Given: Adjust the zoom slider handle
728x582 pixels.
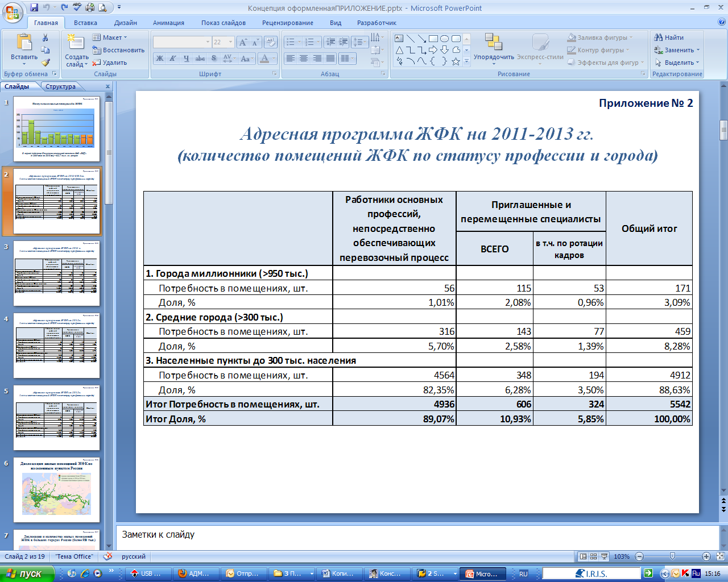Looking at the screenshot, I should [672, 556].
